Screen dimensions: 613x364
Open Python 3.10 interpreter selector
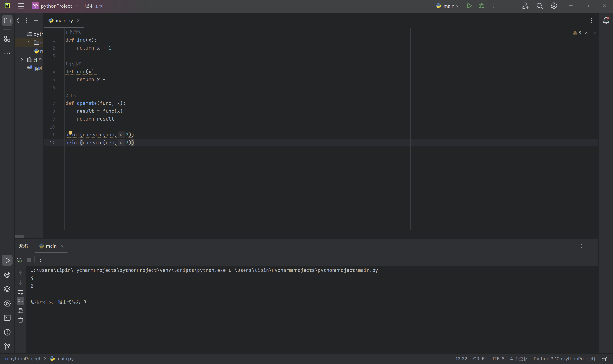(x=564, y=359)
